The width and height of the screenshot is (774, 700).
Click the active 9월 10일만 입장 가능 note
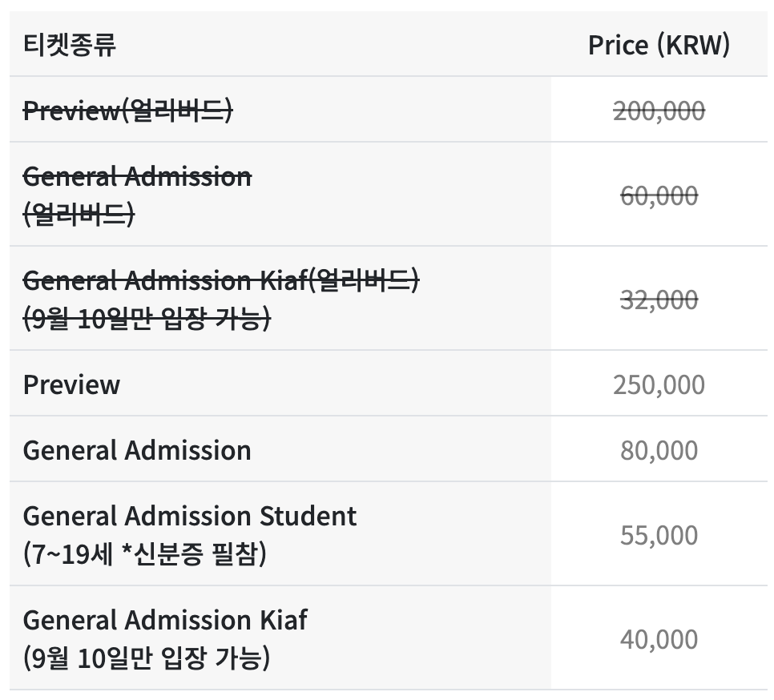[x=147, y=658]
